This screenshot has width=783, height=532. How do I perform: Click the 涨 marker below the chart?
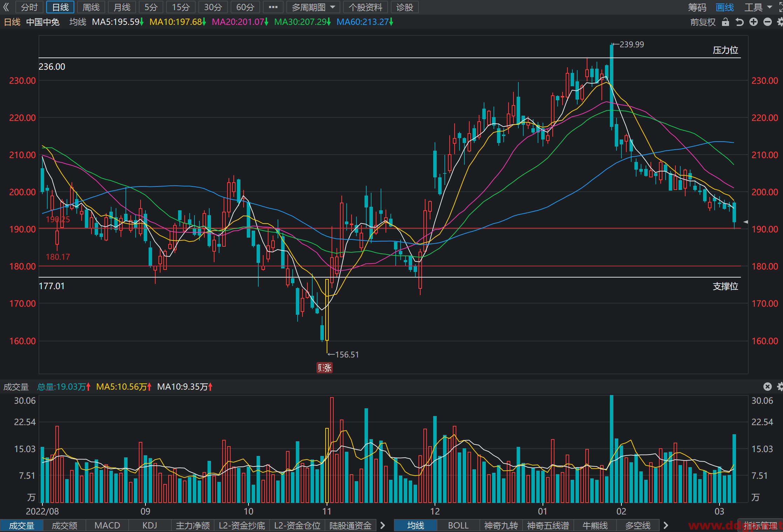point(325,368)
